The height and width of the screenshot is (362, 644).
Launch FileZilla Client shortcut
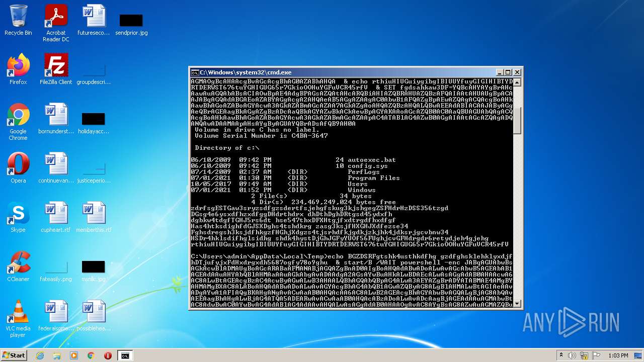(x=56, y=69)
